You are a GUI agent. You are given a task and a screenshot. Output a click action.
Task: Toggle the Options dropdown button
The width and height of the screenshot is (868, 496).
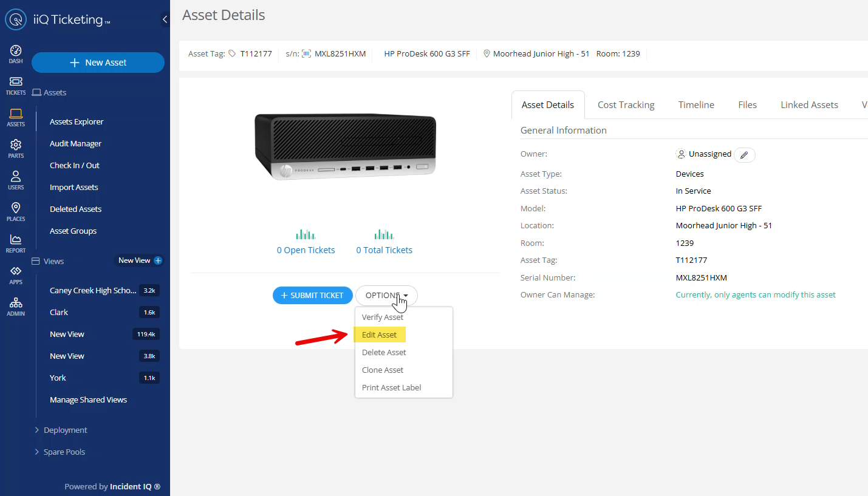pos(386,296)
